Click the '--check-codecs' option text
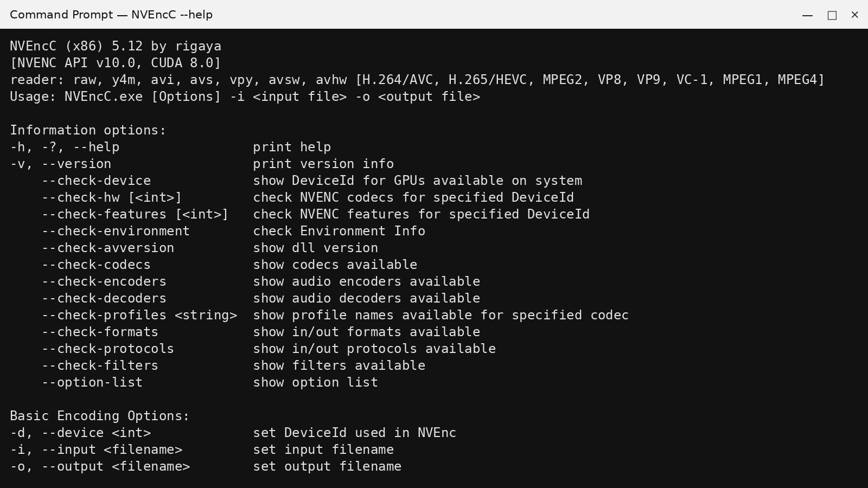This screenshot has width=868, height=488. click(96, 265)
